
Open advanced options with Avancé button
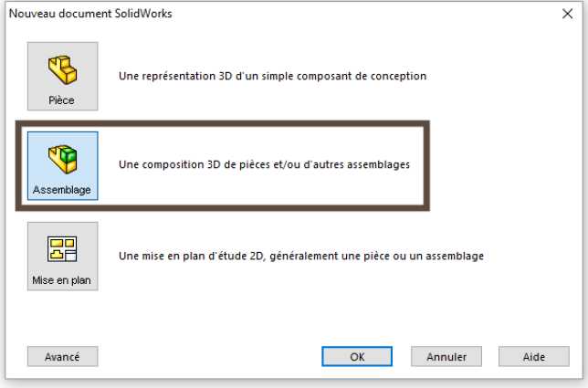point(62,357)
